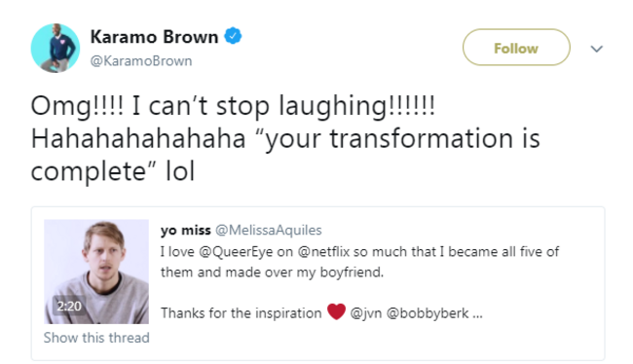Image resolution: width=633 pixels, height=364 pixels.
Task: Open the @bobbyberk mention
Action: tap(428, 313)
